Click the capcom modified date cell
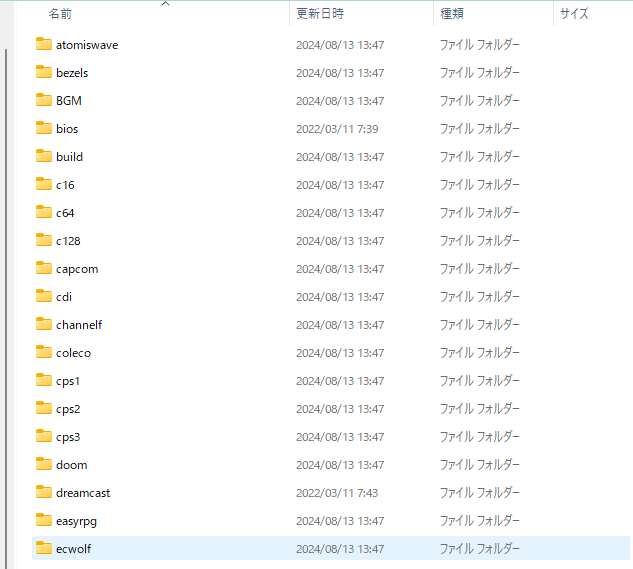 point(340,269)
